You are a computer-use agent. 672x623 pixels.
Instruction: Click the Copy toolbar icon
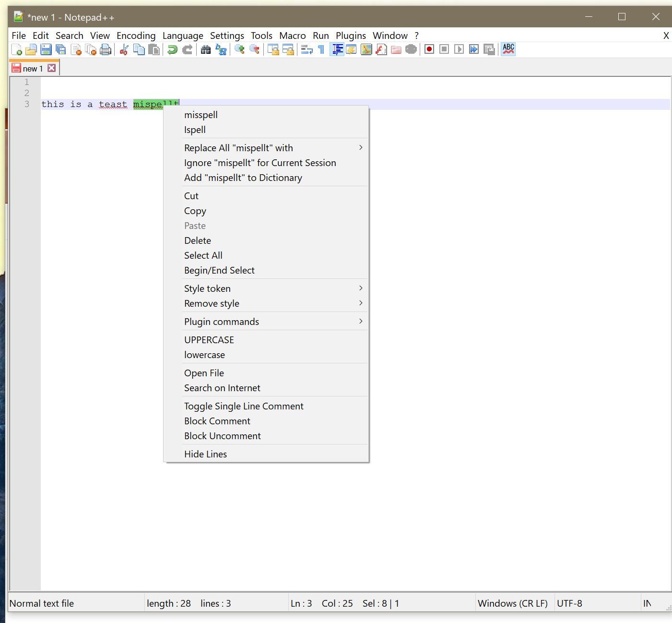click(139, 49)
